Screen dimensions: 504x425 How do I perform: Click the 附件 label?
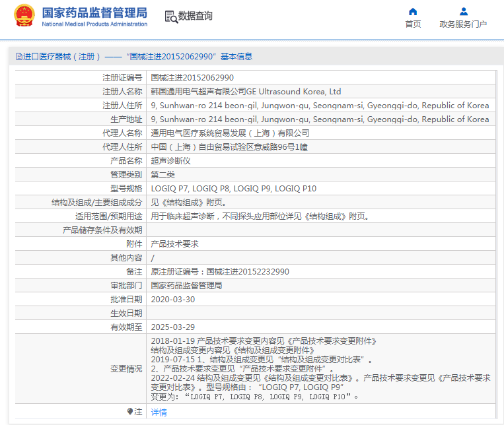134,244
